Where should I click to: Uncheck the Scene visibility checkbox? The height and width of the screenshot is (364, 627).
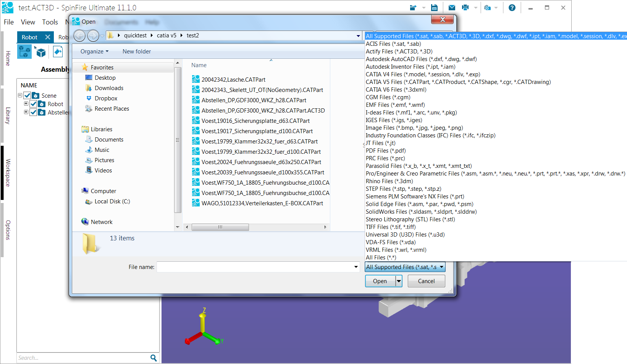(27, 95)
